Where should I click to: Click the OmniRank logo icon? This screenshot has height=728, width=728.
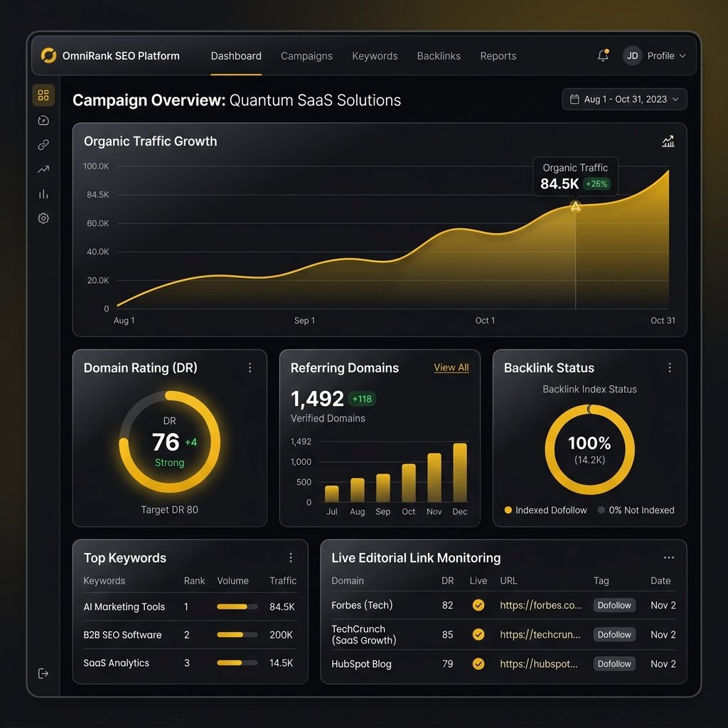tap(48, 55)
